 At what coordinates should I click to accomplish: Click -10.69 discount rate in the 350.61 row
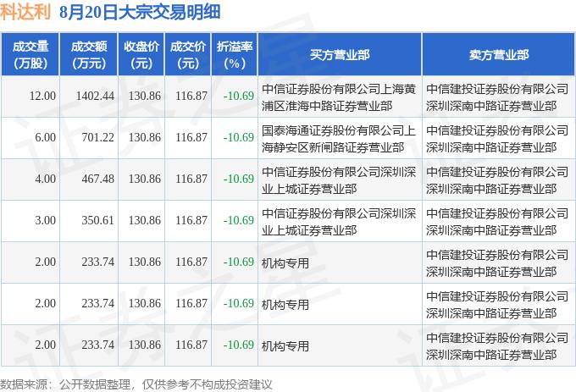pos(239,221)
